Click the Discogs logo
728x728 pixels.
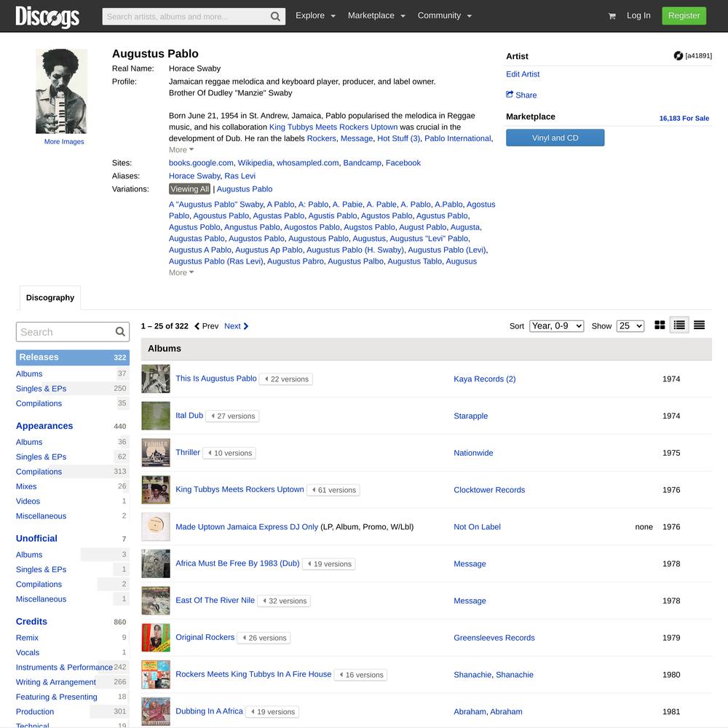47,16
